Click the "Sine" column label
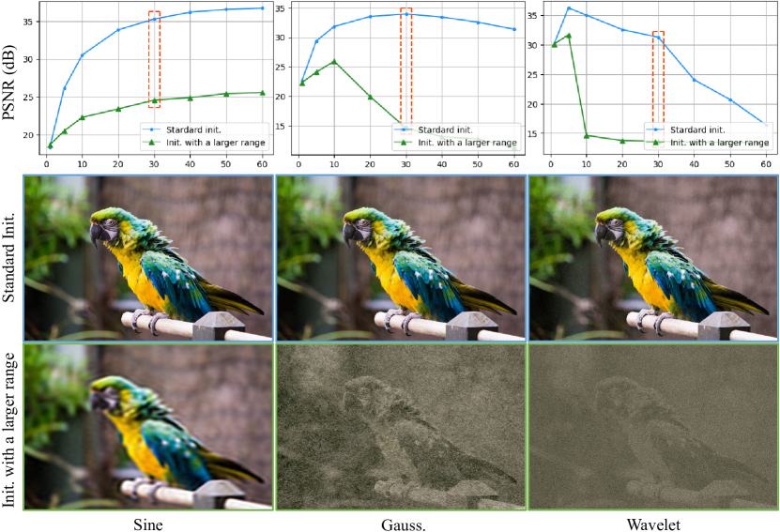Screen dimensions: 780x532 pyautogui.click(x=148, y=524)
